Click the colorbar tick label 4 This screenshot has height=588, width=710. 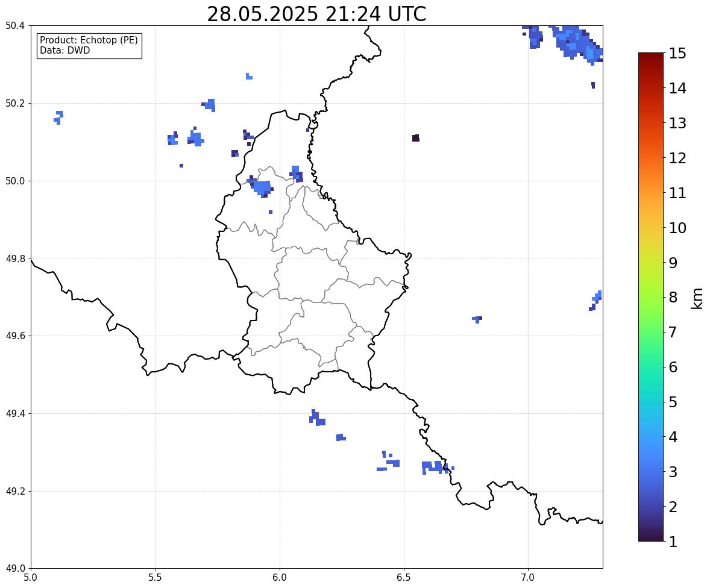tap(673, 437)
